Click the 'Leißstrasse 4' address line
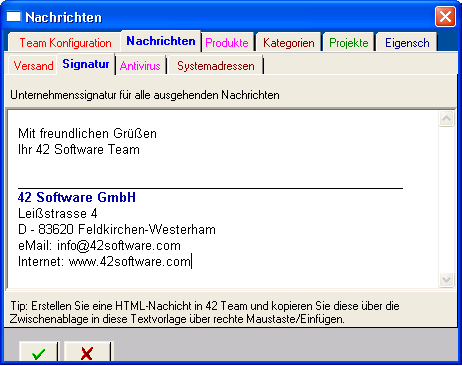The height and width of the screenshot is (366, 462). (58, 213)
